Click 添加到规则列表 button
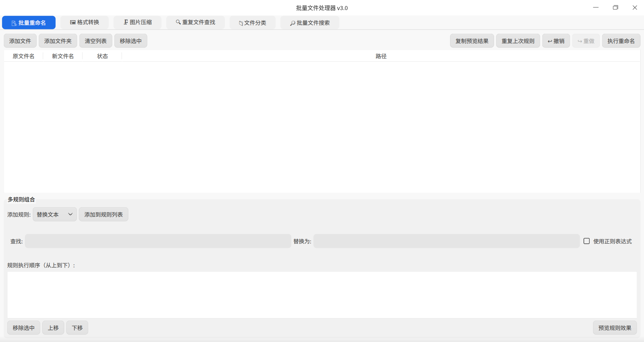Screen dimensions: 644x342 103,214
